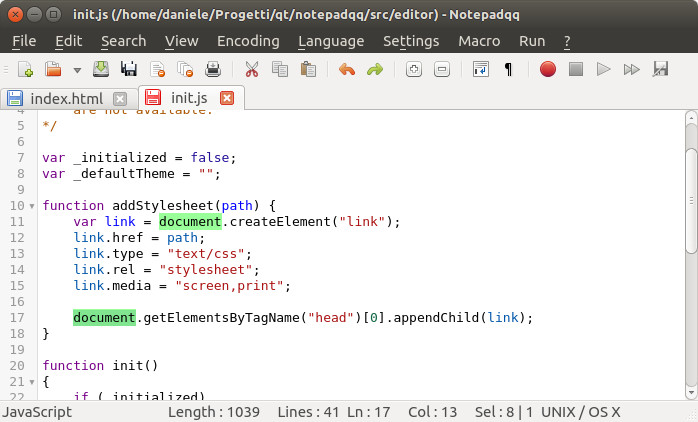Image resolution: width=698 pixels, height=422 pixels.
Task: Collapse the fold arrow at line 10
Action: [32, 206]
